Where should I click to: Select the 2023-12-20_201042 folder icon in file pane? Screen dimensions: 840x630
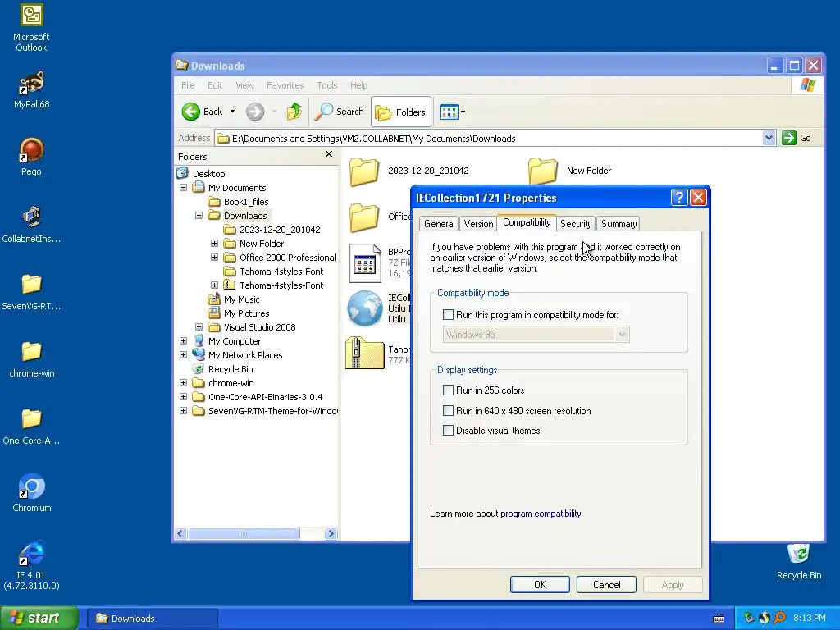[x=364, y=171]
